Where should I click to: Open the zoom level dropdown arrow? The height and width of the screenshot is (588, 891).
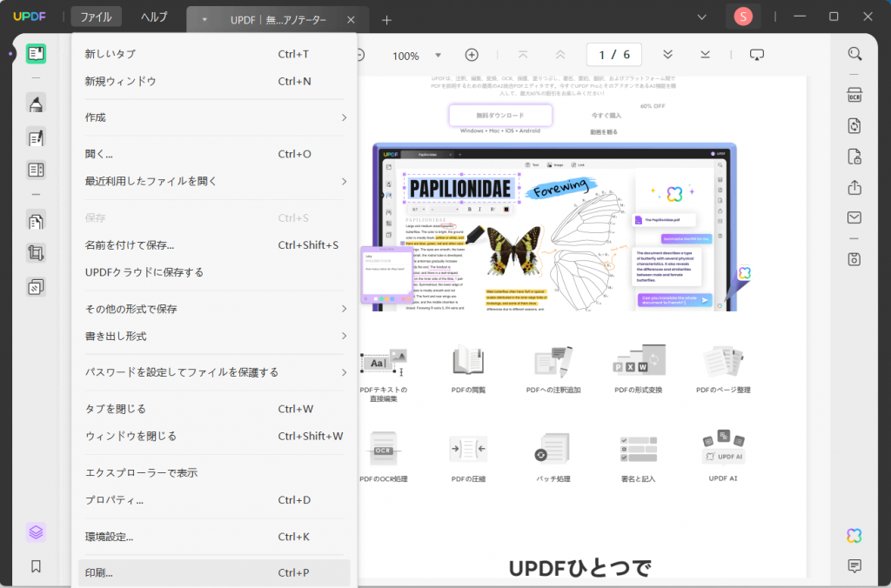click(439, 55)
